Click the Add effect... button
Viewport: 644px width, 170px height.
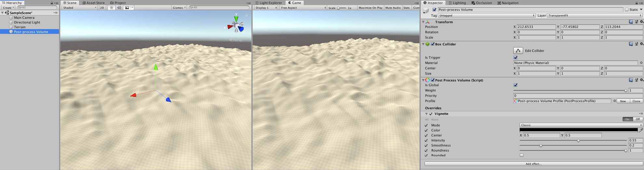[x=533, y=164]
